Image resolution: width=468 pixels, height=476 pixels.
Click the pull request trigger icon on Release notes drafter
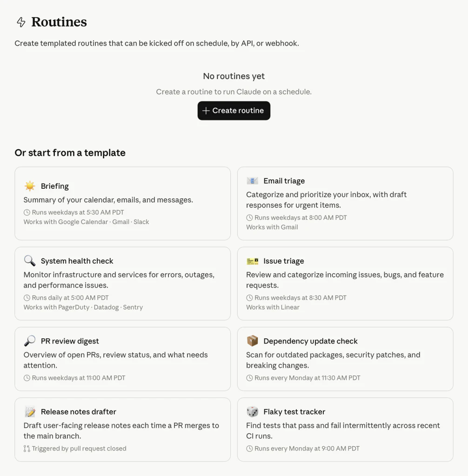tap(27, 448)
